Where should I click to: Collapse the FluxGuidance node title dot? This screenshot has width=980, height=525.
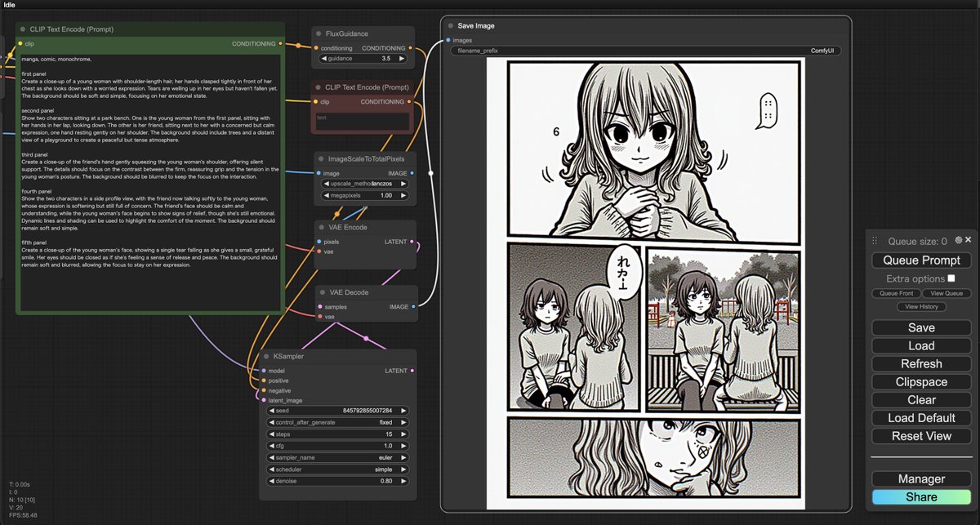coord(319,33)
